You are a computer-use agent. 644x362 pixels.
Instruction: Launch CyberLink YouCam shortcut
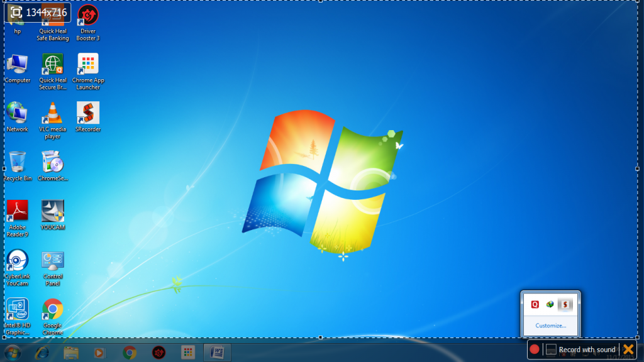pyautogui.click(x=17, y=268)
